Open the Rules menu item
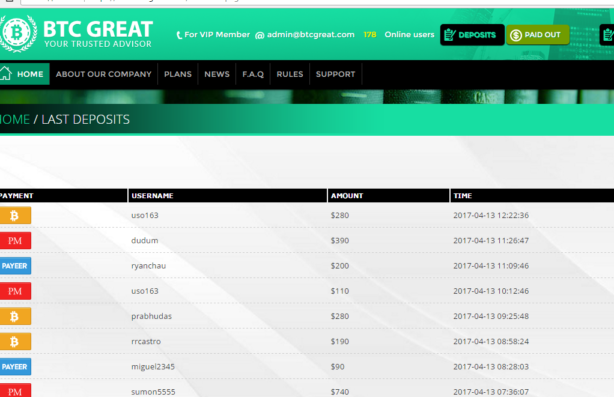614x397 pixels. (x=290, y=74)
